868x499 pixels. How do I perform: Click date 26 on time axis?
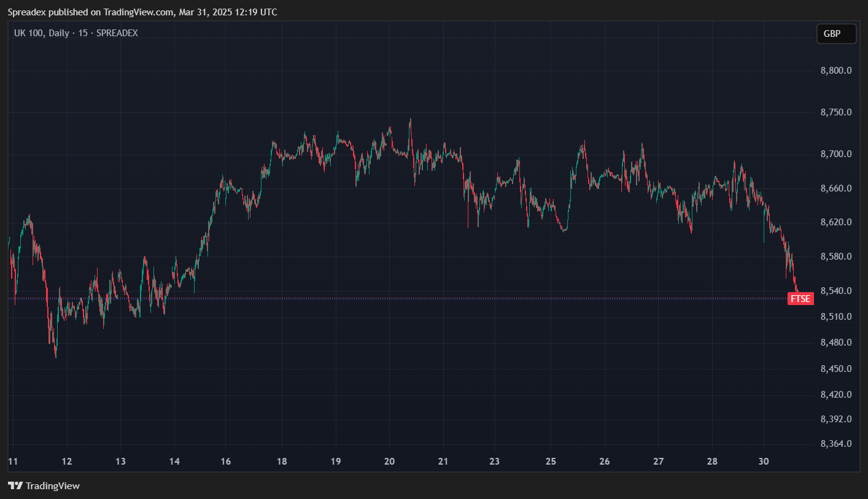tap(605, 461)
